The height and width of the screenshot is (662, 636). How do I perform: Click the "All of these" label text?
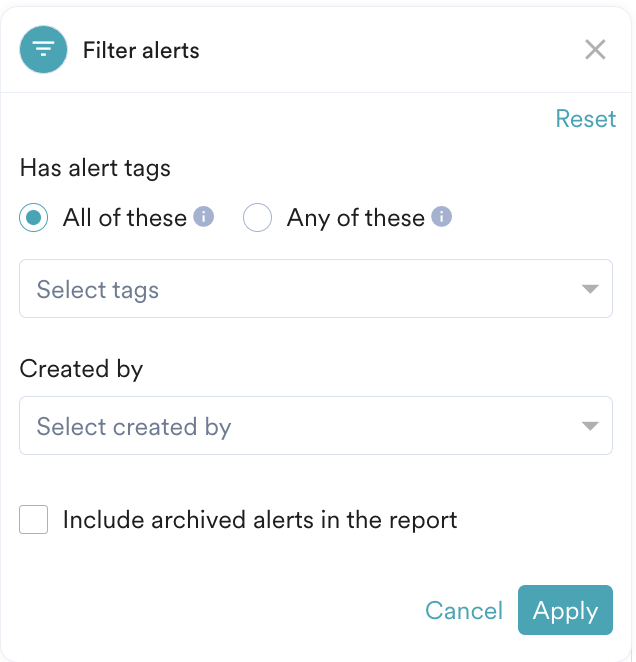click(x=125, y=218)
